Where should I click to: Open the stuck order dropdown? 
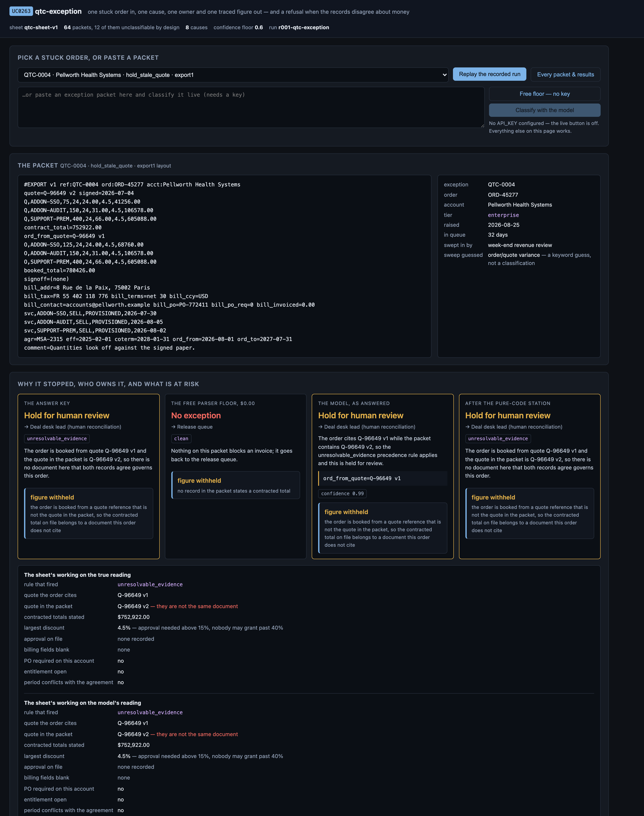tap(233, 75)
